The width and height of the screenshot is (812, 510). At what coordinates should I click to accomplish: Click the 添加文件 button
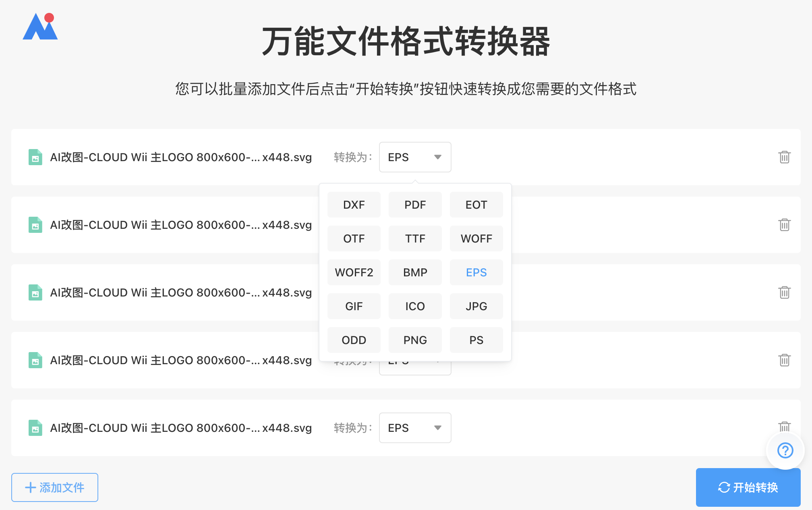click(55, 487)
